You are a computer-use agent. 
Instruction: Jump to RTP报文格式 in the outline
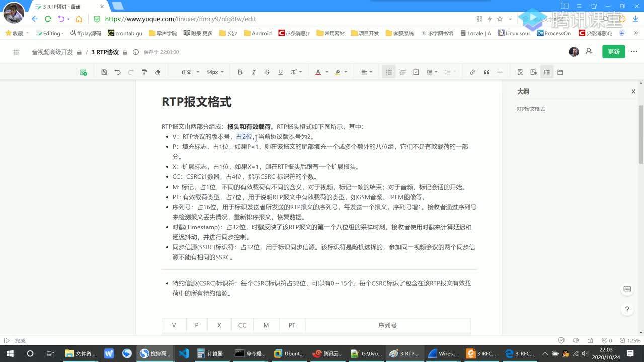[530, 109]
